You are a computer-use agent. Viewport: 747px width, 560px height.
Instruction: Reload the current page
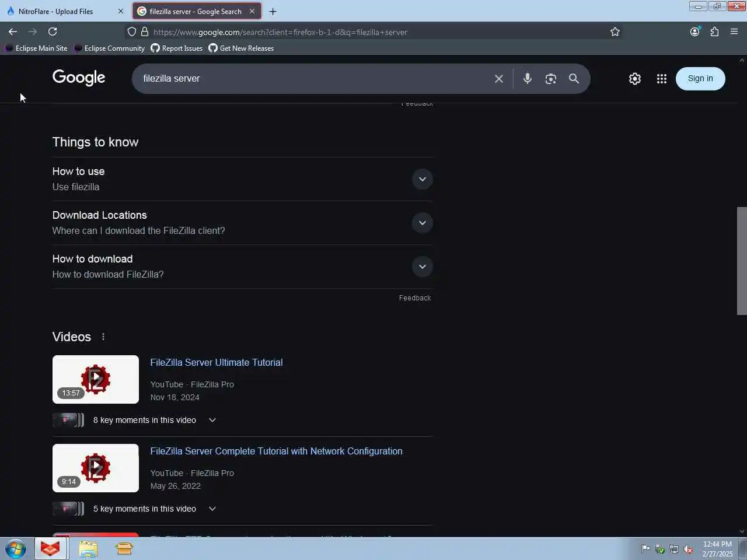tap(53, 32)
